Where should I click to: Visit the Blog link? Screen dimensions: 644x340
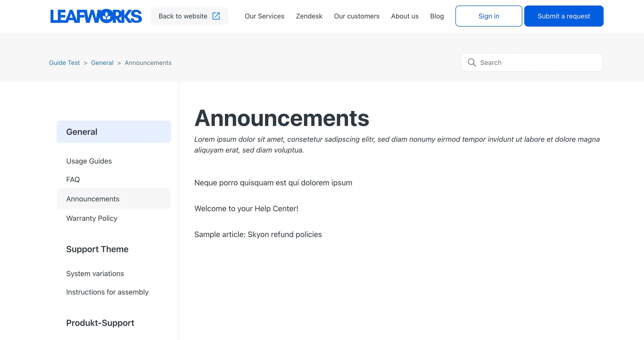[437, 16]
